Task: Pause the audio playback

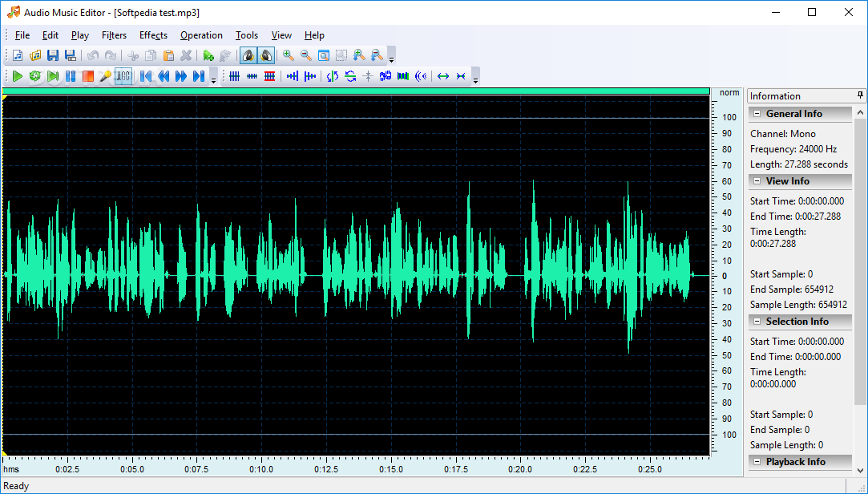Action: coord(71,76)
